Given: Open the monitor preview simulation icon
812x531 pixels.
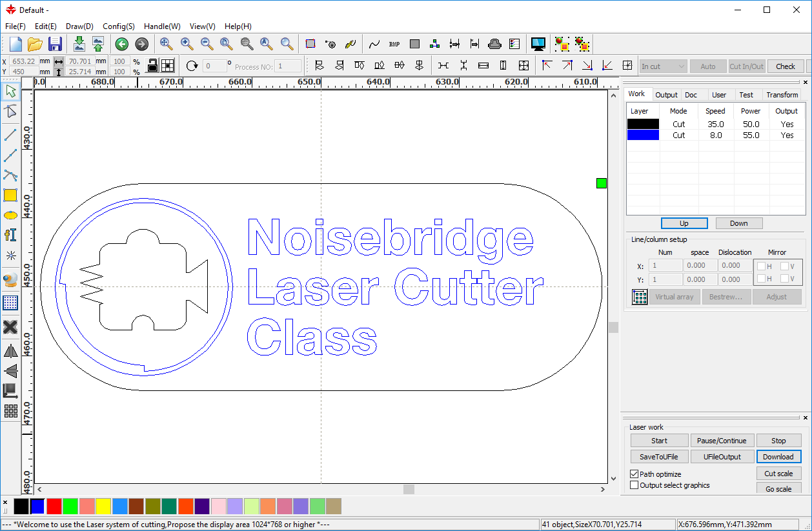Looking at the screenshot, I should pyautogui.click(x=538, y=44).
